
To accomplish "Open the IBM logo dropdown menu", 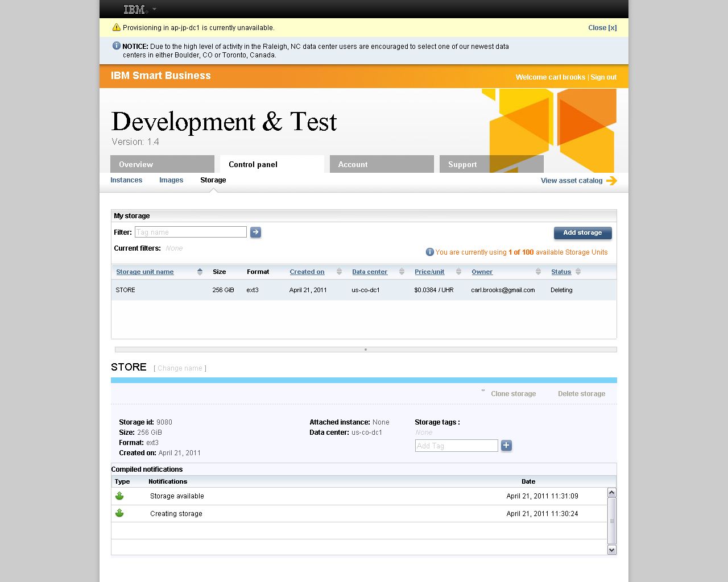I will coord(140,9).
